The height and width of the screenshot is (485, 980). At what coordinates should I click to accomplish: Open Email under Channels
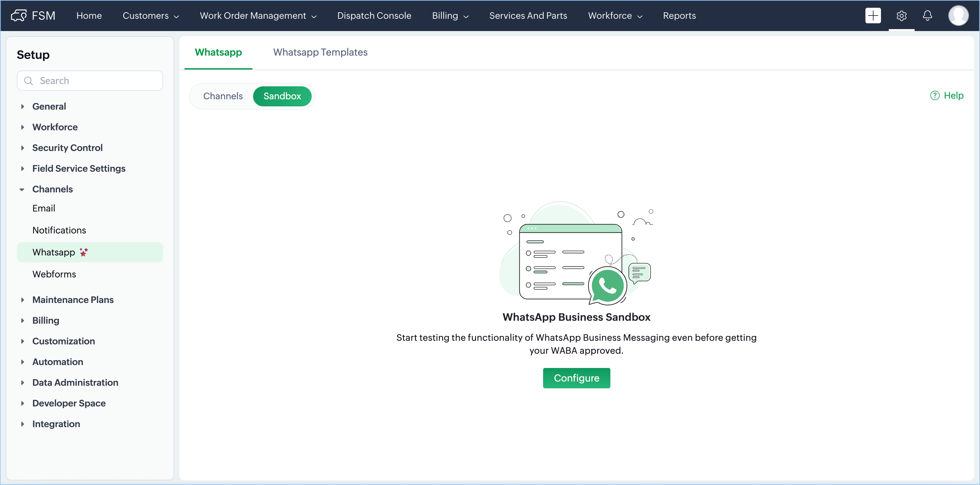click(x=44, y=208)
